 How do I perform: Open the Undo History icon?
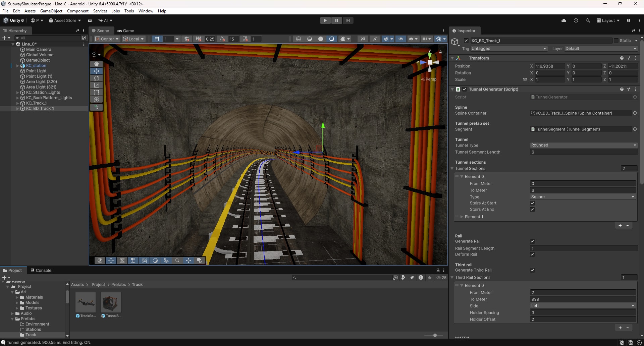click(x=576, y=20)
